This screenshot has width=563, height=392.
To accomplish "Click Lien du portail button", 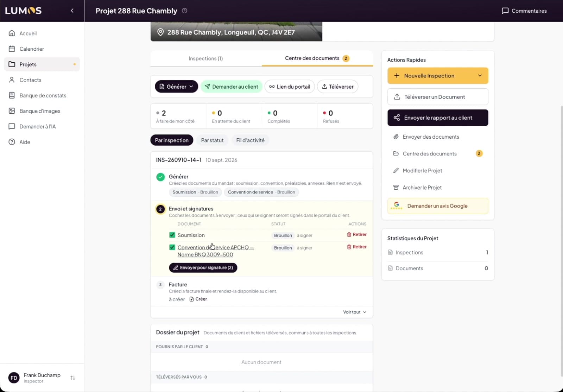I will point(290,87).
